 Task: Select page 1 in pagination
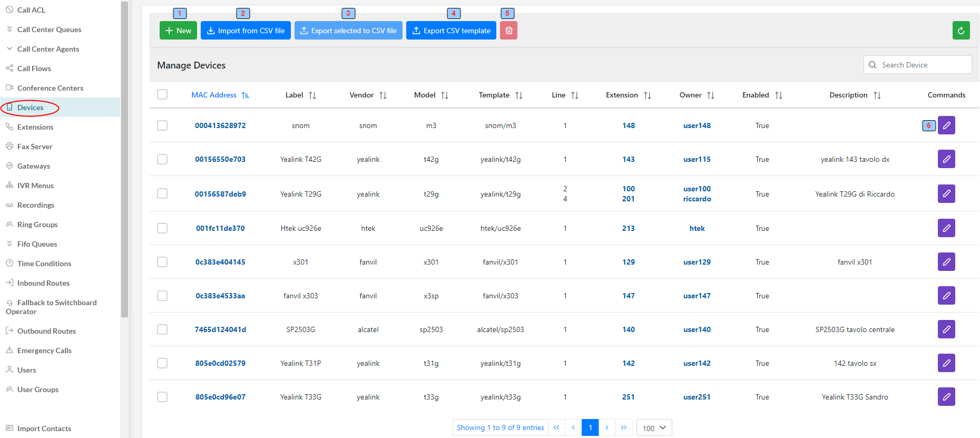(590, 427)
